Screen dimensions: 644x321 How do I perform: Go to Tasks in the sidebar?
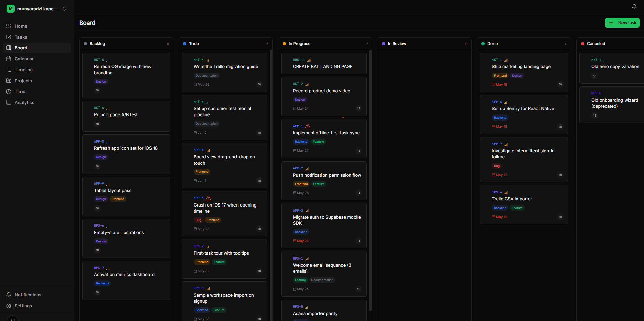click(x=37, y=37)
